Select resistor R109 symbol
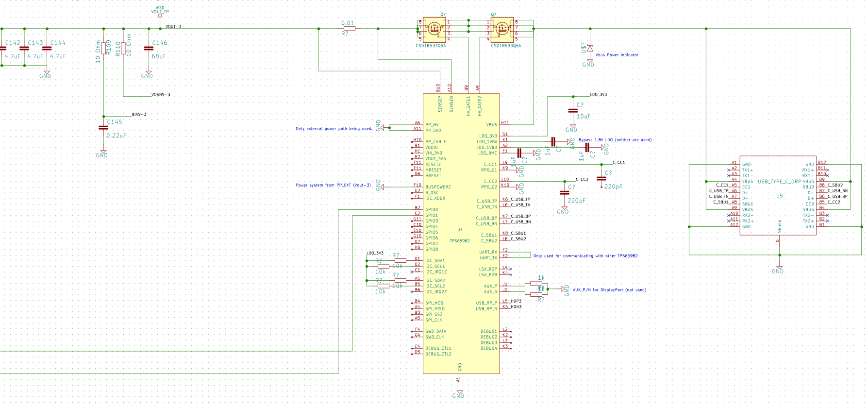This screenshot has height=407, width=868. [x=103, y=49]
